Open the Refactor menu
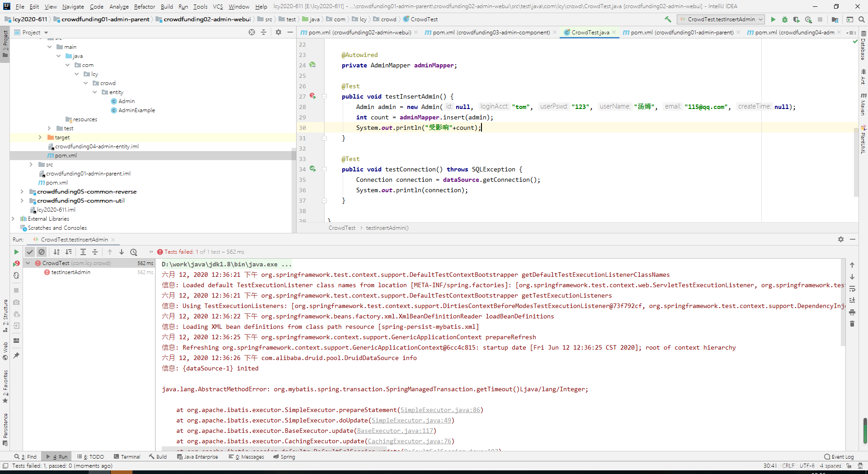The image size is (868, 474). point(144,6)
